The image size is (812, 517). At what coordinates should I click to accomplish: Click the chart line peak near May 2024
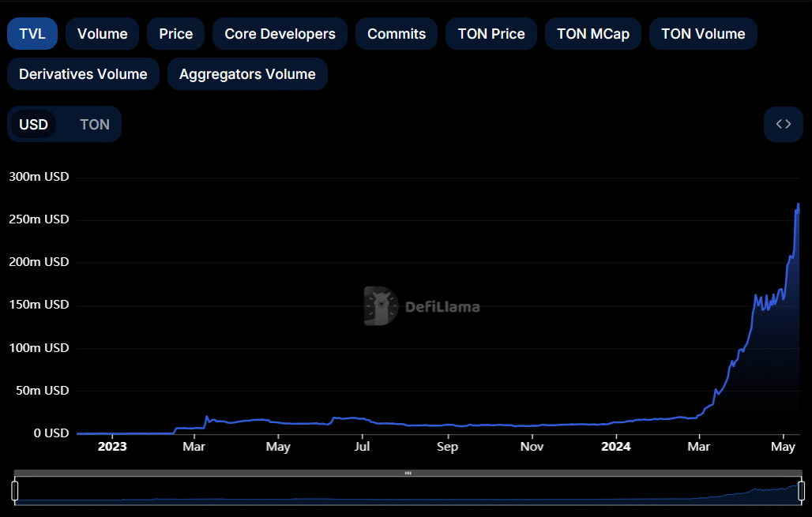[798, 204]
